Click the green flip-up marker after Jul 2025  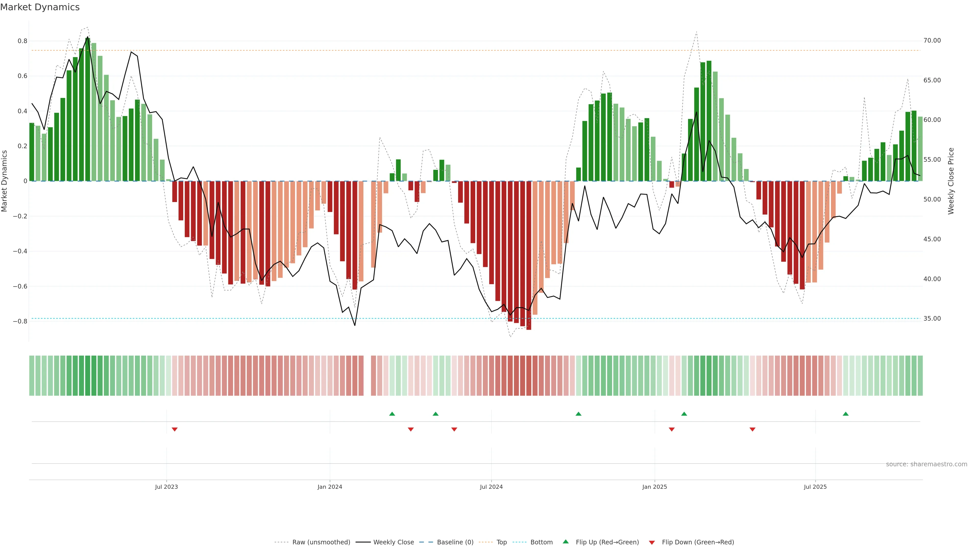846,414
